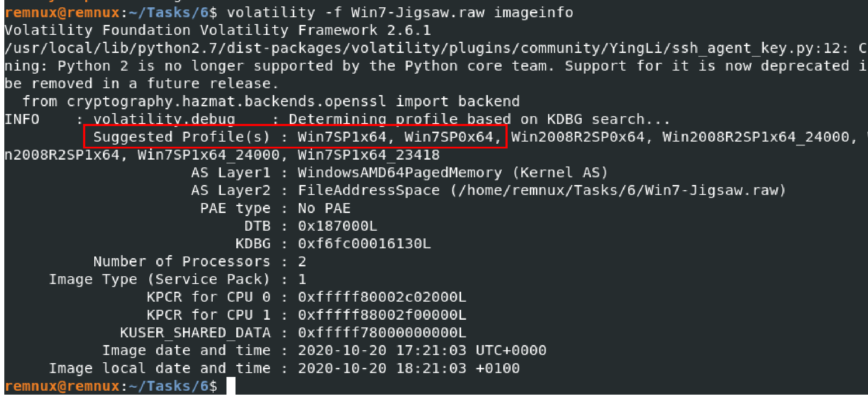
Task: Click the bottom remnux@remnux prompt text
Action: tap(62, 386)
